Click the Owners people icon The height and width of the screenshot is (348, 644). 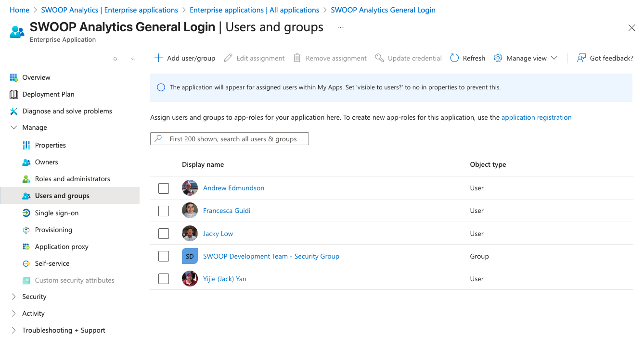pyautogui.click(x=26, y=162)
